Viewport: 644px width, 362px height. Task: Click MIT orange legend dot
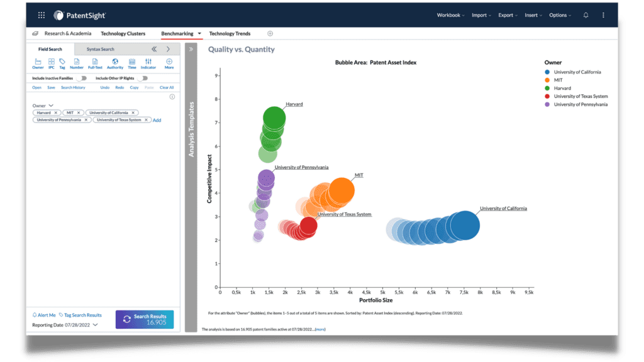tap(547, 80)
